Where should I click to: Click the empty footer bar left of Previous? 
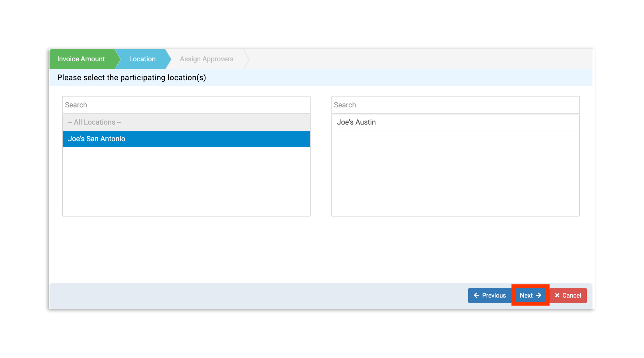click(x=258, y=296)
